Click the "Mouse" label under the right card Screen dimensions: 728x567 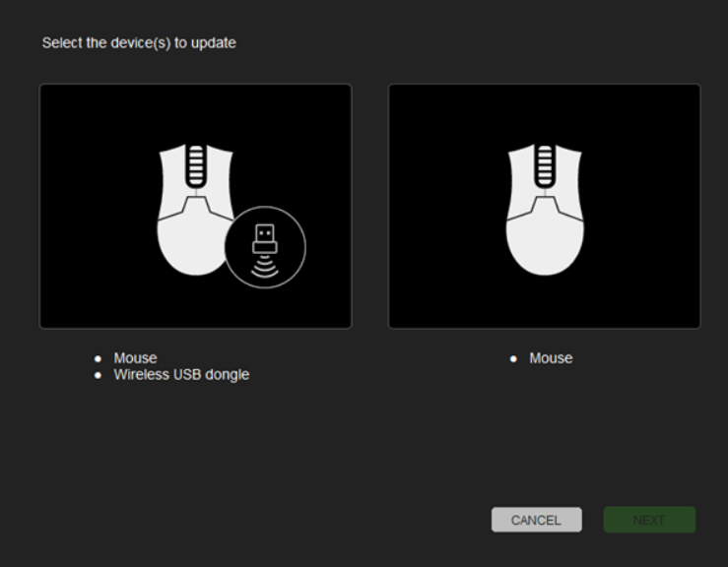(551, 358)
